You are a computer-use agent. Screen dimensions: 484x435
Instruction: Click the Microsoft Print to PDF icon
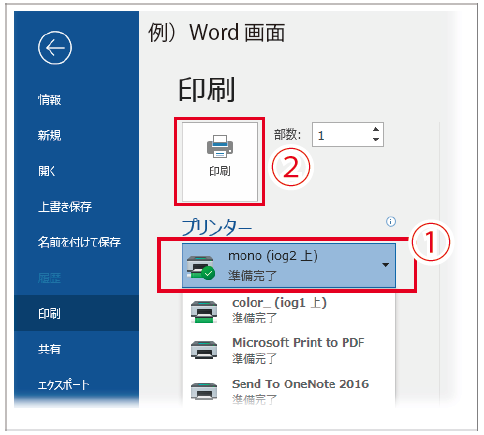click(x=204, y=350)
